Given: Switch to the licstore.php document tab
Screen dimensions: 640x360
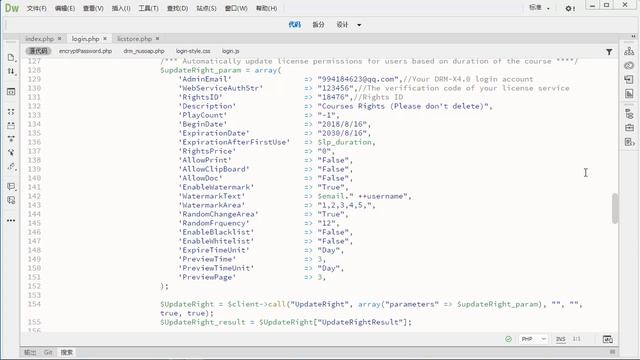Looking at the screenshot, I should (x=134, y=39).
